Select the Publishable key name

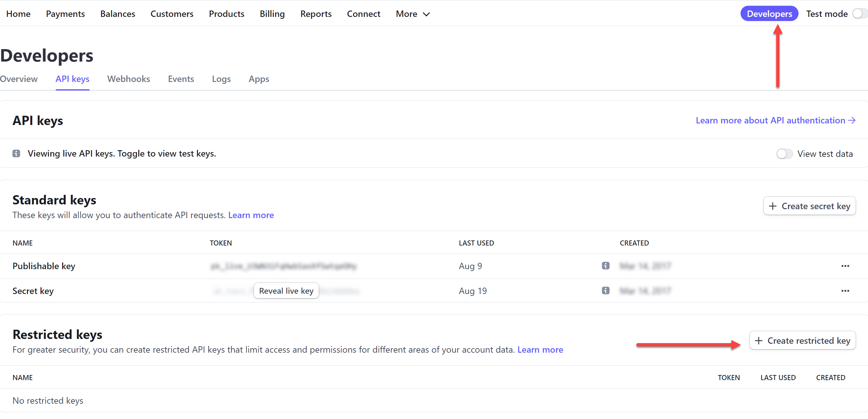click(44, 266)
